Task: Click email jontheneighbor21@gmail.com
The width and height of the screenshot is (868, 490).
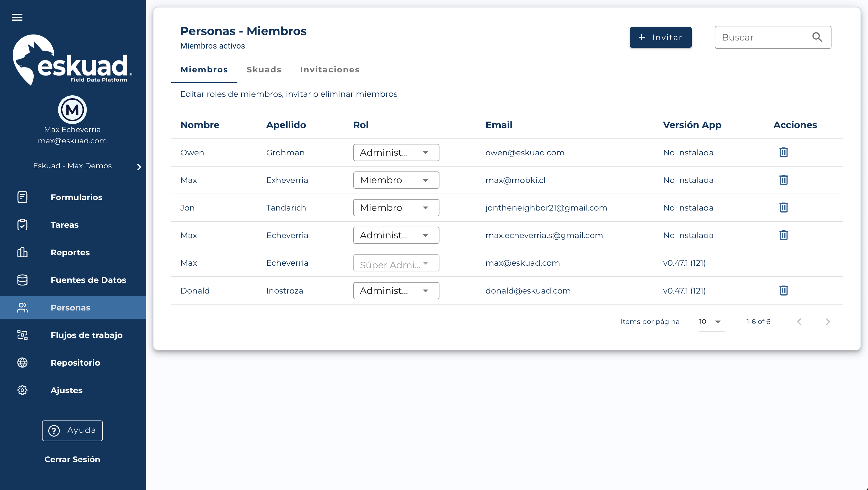Action: point(546,208)
